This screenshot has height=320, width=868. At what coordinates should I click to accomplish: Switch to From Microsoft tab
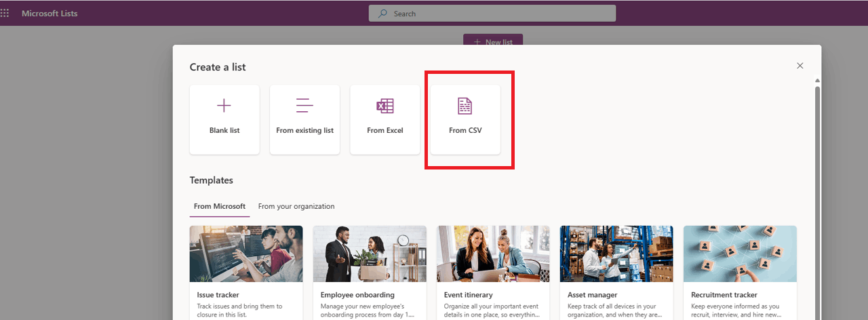click(x=220, y=206)
